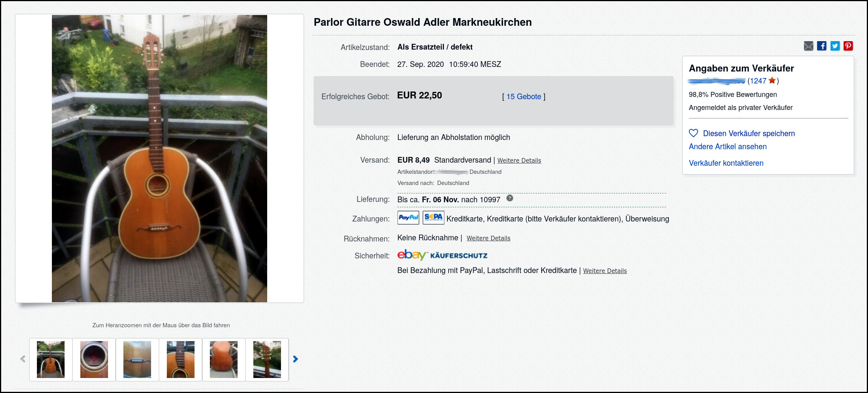
Task: Open seller feedback score 1247
Action: tap(757, 81)
